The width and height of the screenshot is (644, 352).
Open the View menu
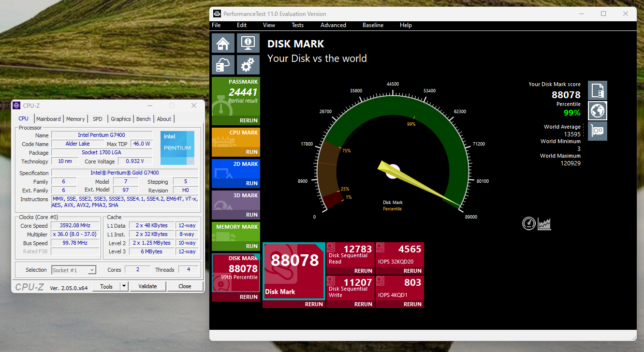click(x=269, y=25)
